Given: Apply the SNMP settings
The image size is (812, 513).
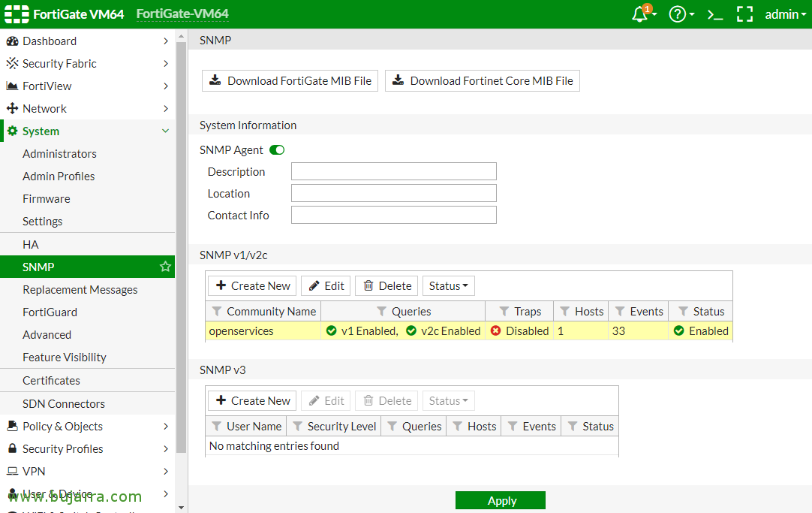Looking at the screenshot, I should coord(501,500).
